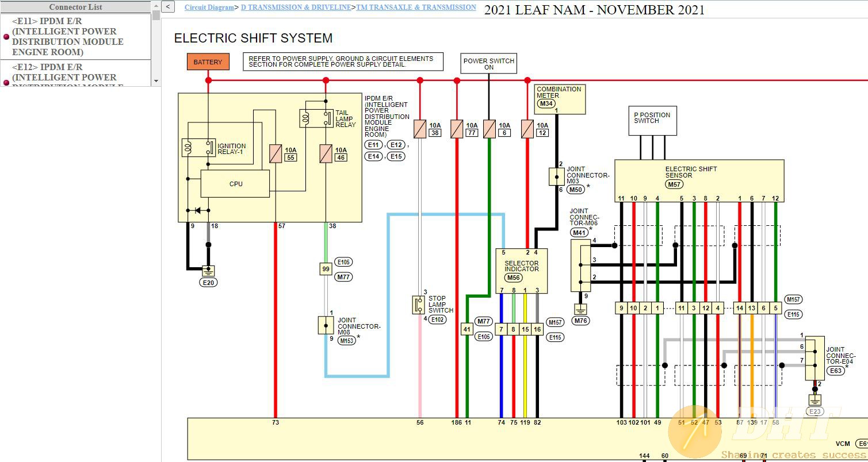This screenshot has width=868, height=462.
Task: Click the ground symbol above M76
Action: click(581, 310)
